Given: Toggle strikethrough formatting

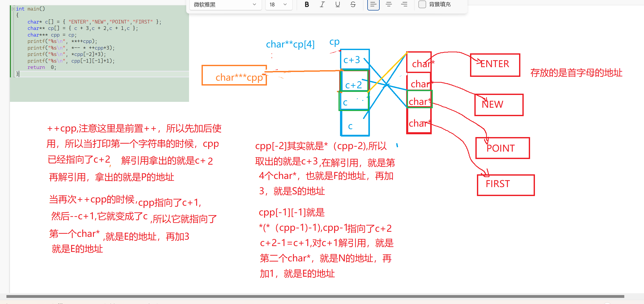Looking at the screenshot, I should tap(353, 4).
